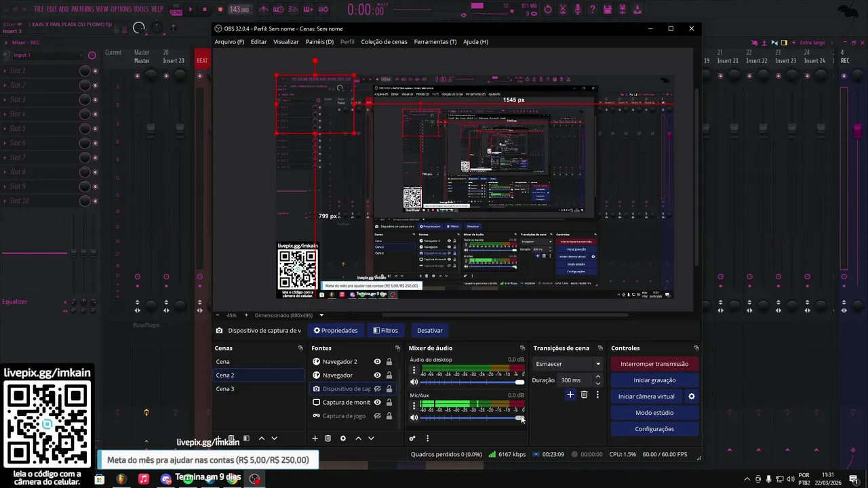Open Windows notification center icon

pos(853,479)
